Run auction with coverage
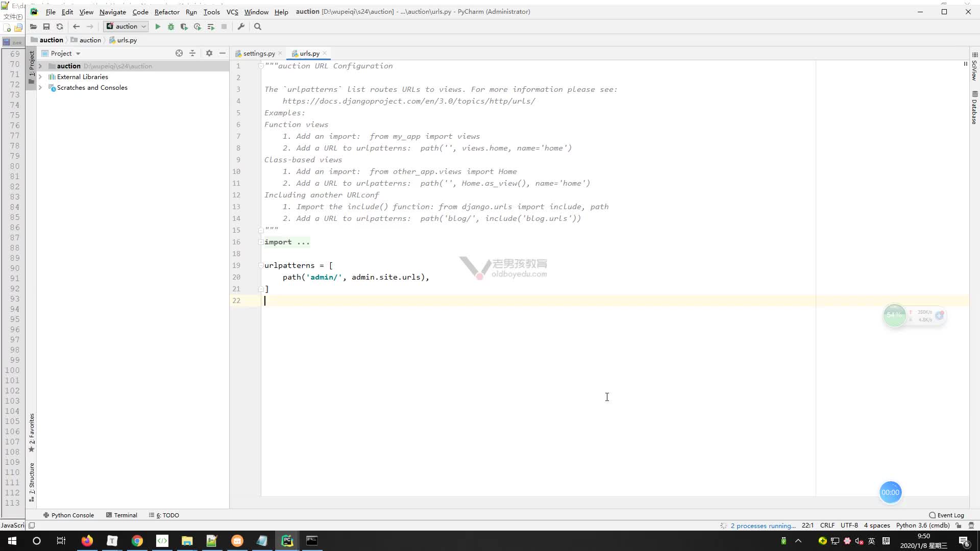Viewport: 980px width, 551px height. point(184,27)
